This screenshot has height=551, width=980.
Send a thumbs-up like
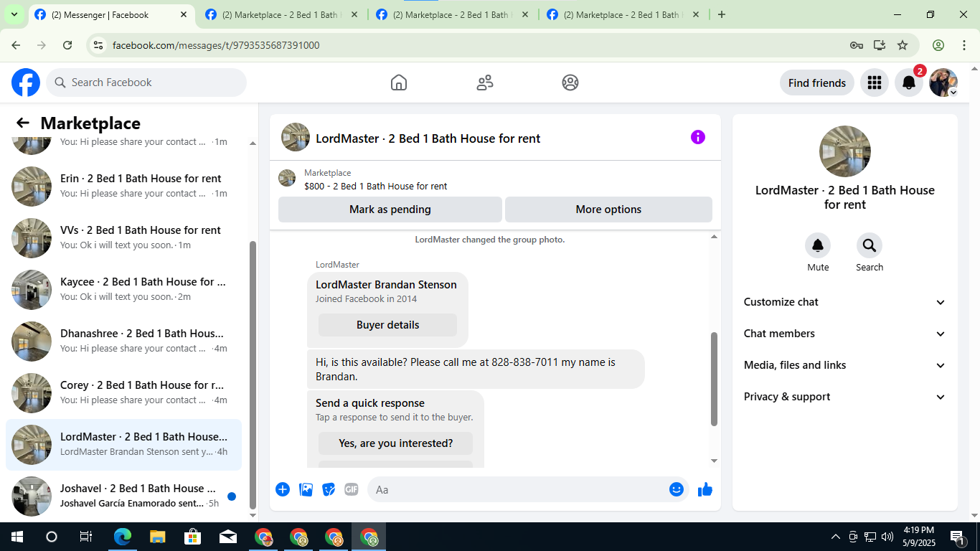705,489
